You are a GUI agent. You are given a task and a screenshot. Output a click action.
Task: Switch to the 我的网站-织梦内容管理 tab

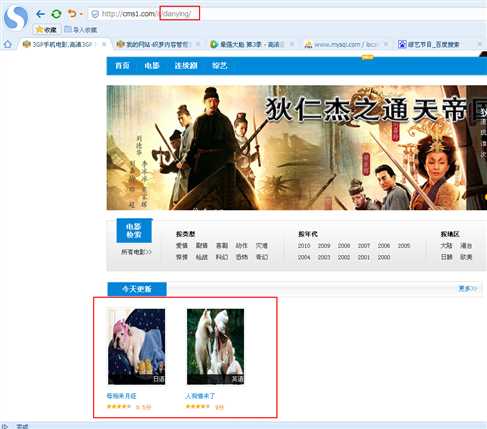(x=155, y=44)
